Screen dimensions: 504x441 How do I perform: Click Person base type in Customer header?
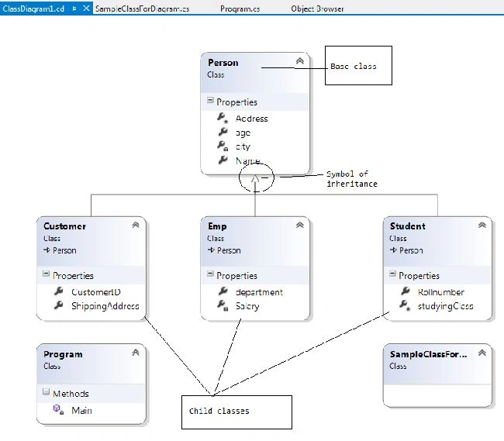64,250
